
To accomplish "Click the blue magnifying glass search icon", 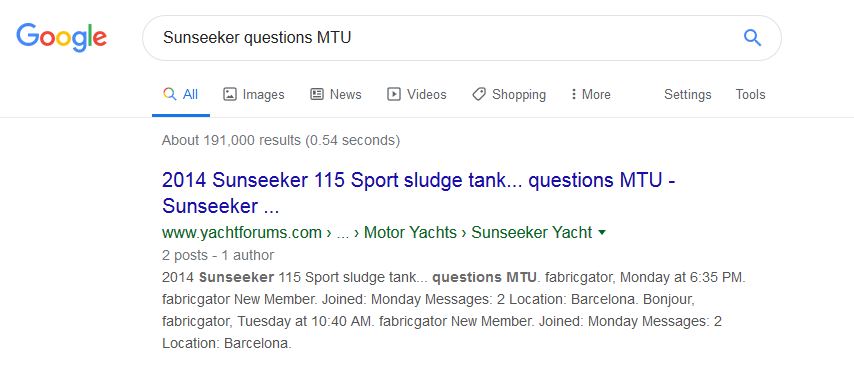I will tap(752, 38).
